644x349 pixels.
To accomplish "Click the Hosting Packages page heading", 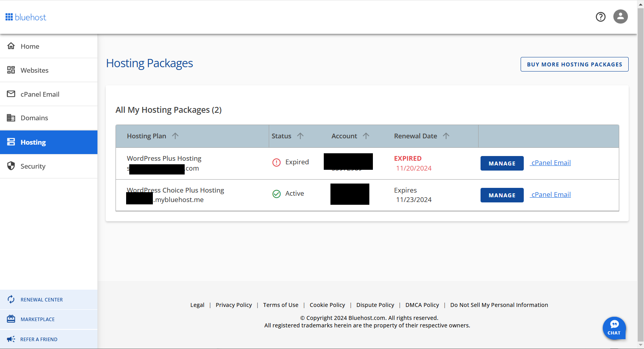I will click(149, 63).
